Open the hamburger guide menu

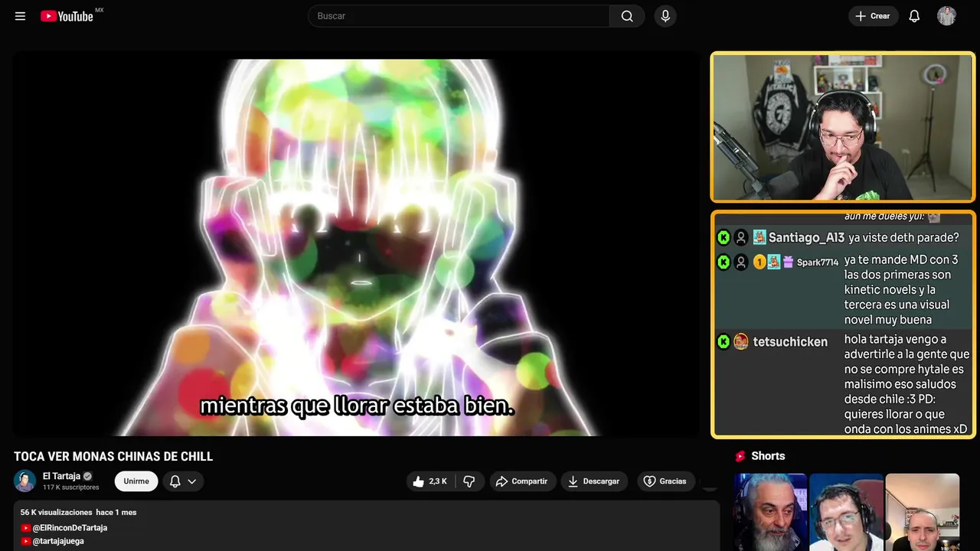(20, 16)
